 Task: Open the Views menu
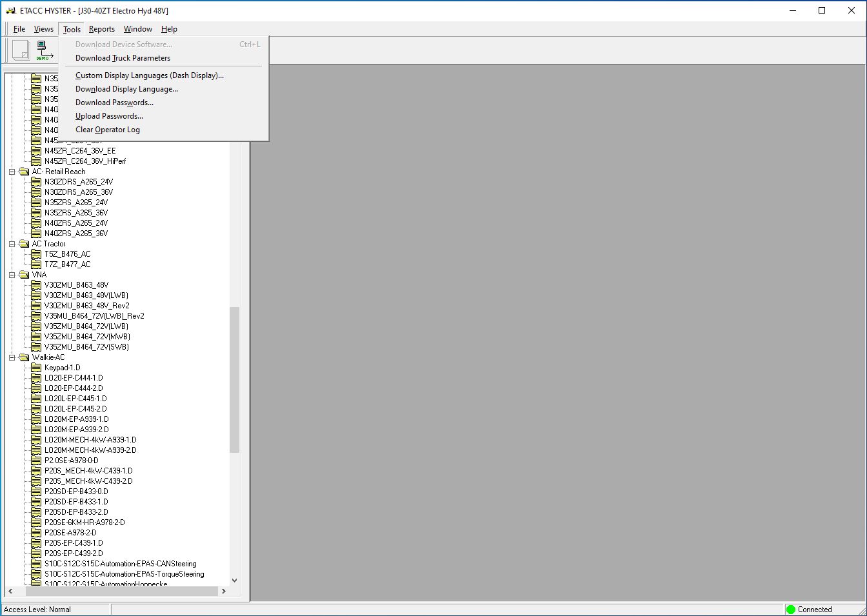(x=44, y=29)
